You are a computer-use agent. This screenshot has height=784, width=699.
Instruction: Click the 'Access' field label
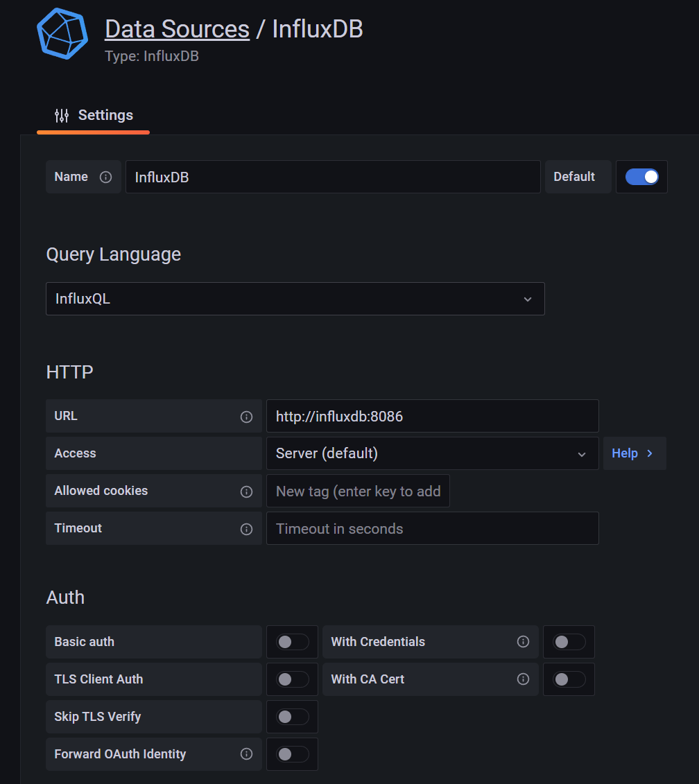tap(75, 453)
